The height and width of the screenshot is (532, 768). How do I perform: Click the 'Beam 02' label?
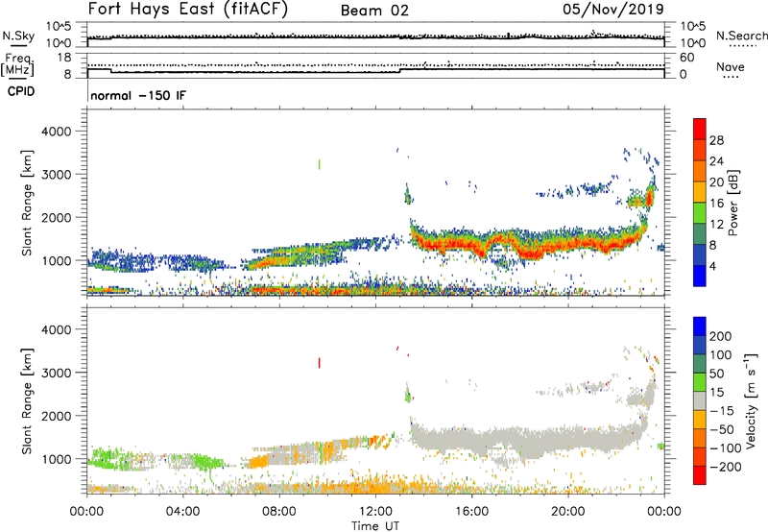[x=374, y=11]
